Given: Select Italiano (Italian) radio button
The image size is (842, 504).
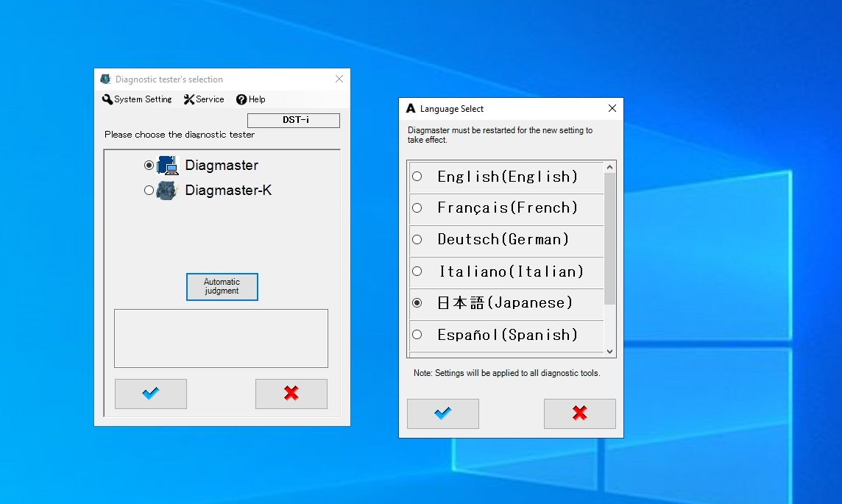Looking at the screenshot, I should [417, 271].
